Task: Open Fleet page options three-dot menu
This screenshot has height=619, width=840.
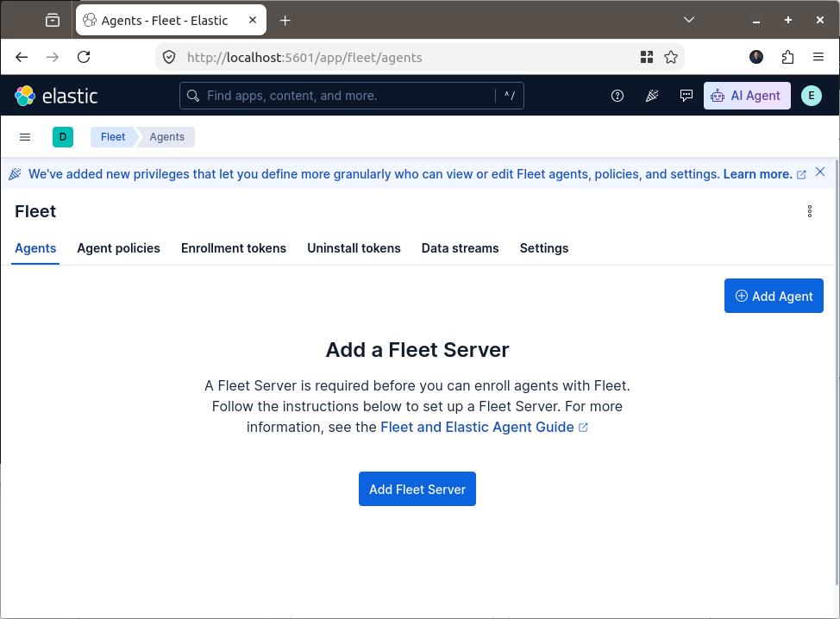Action: [x=810, y=211]
